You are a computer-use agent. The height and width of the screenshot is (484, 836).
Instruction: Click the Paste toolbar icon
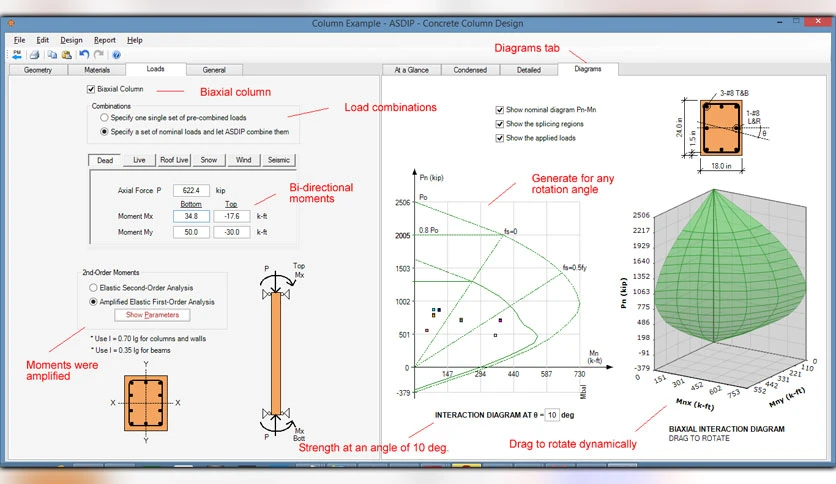tap(67, 54)
